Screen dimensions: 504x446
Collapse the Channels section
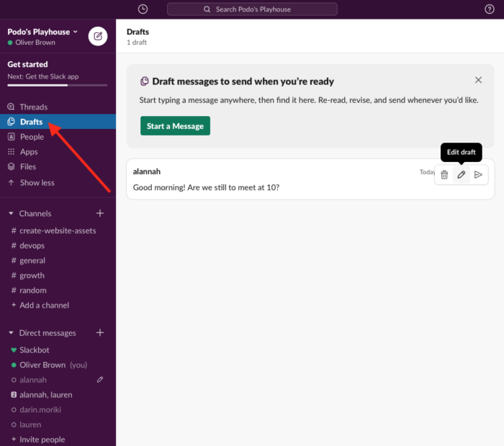pyautogui.click(x=11, y=214)
